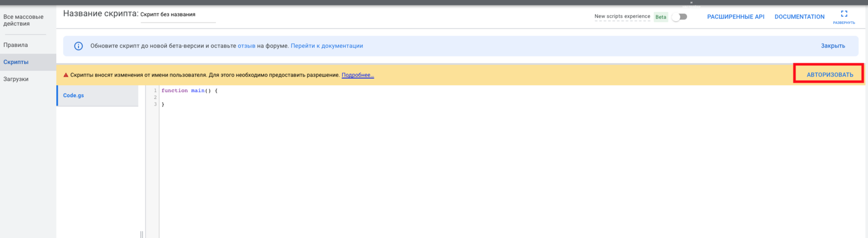
Task: Follow the отзыв link in the banner
Action: (x=246, y=46)
